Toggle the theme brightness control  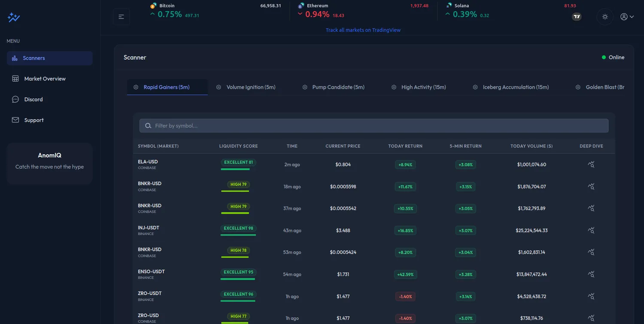pyautogui.click(x=605, y=17)
